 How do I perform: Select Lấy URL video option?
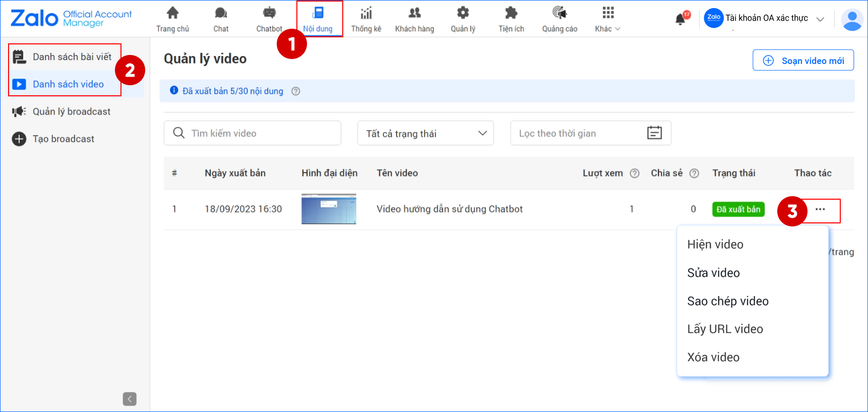coord(725,329)
